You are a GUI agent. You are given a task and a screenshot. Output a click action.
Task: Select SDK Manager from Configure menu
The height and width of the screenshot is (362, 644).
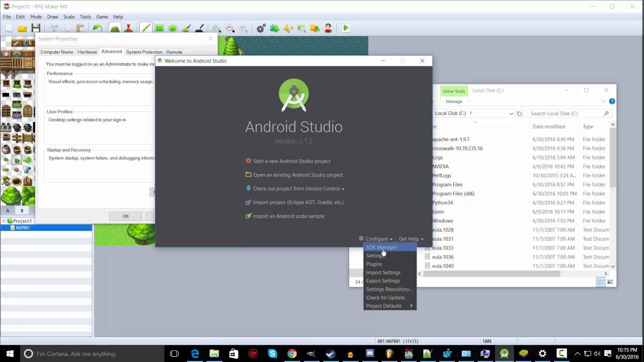tap(390, 247)
